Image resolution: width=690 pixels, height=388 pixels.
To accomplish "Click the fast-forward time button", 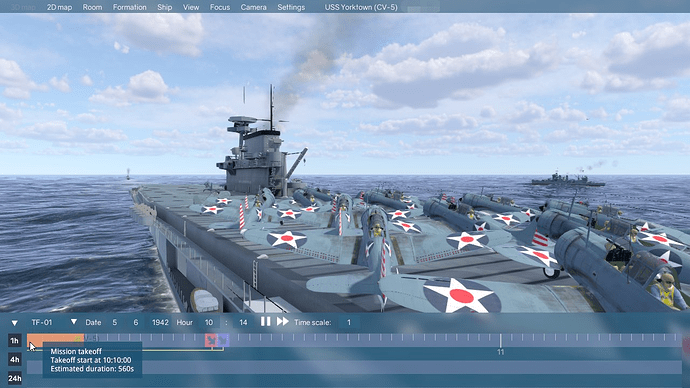I will [x=283, y=322].
